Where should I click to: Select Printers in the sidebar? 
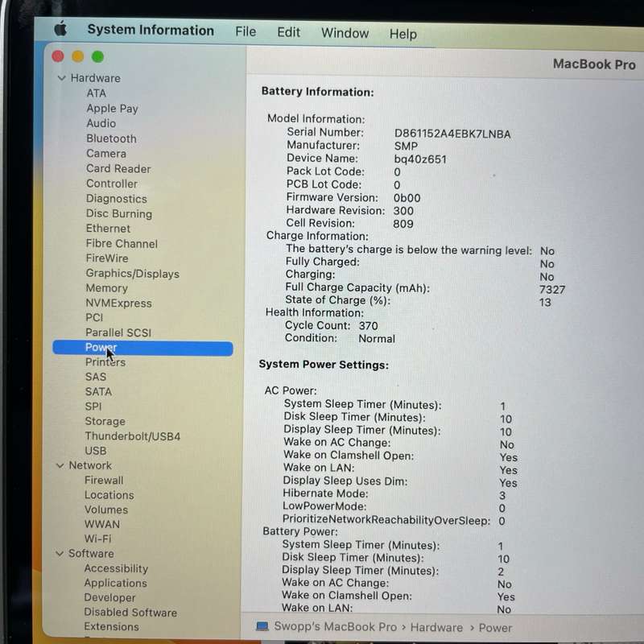pyautogui.click(x=105, y=362)
